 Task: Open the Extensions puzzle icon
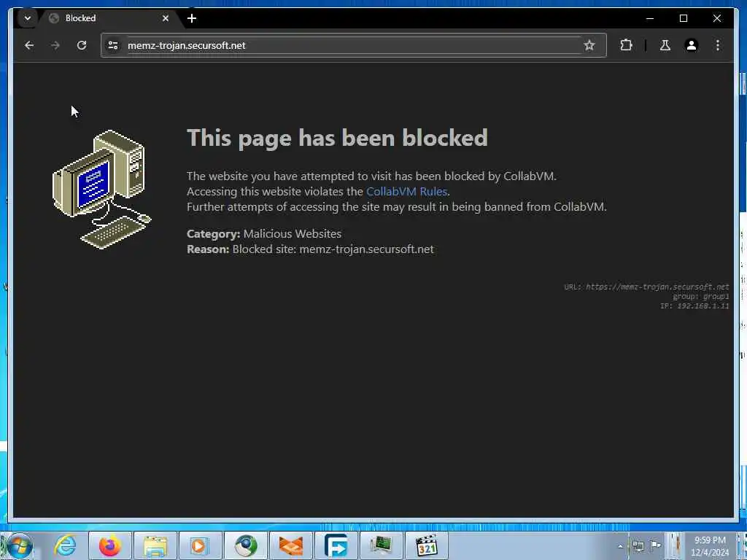click(x=626, y=45)
